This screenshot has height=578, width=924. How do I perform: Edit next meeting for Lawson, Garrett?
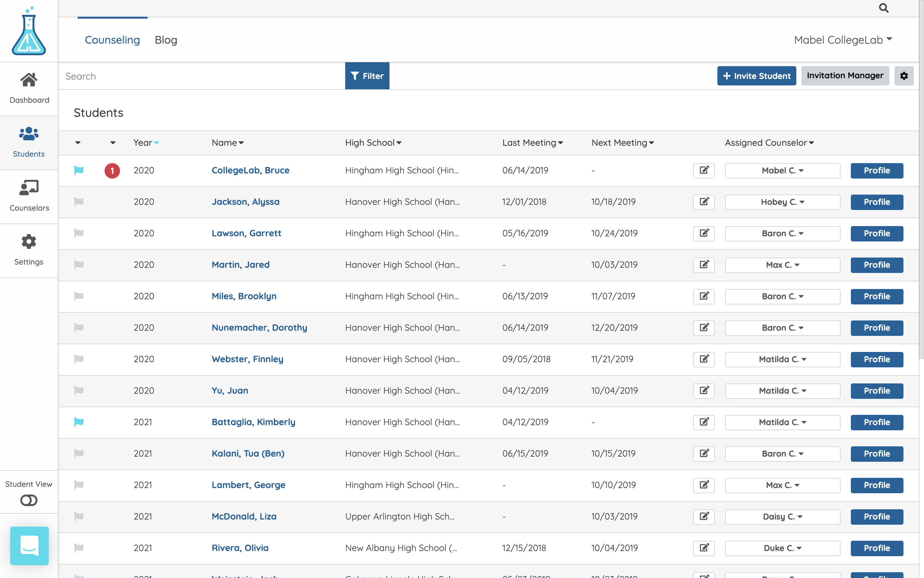point(704,233)
